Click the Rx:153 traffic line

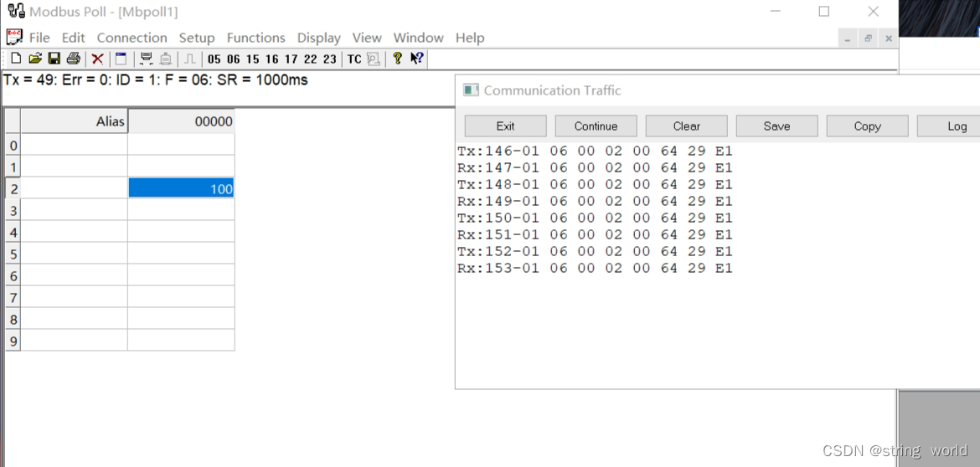click(595, 269)
